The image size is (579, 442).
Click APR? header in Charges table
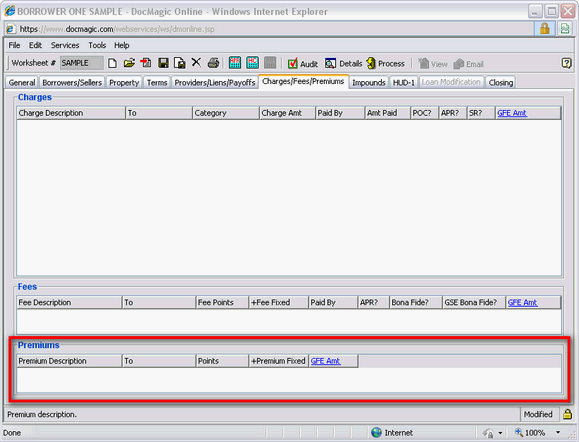(453, 113)
